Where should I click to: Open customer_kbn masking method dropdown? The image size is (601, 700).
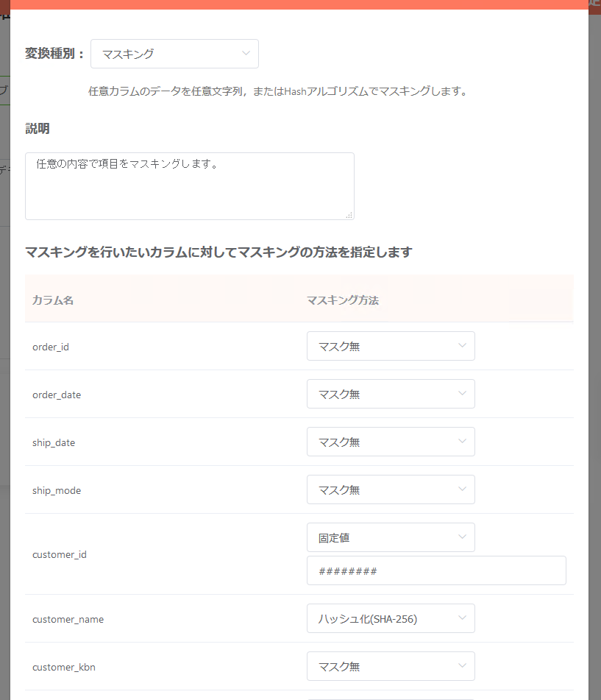(391, 666)
